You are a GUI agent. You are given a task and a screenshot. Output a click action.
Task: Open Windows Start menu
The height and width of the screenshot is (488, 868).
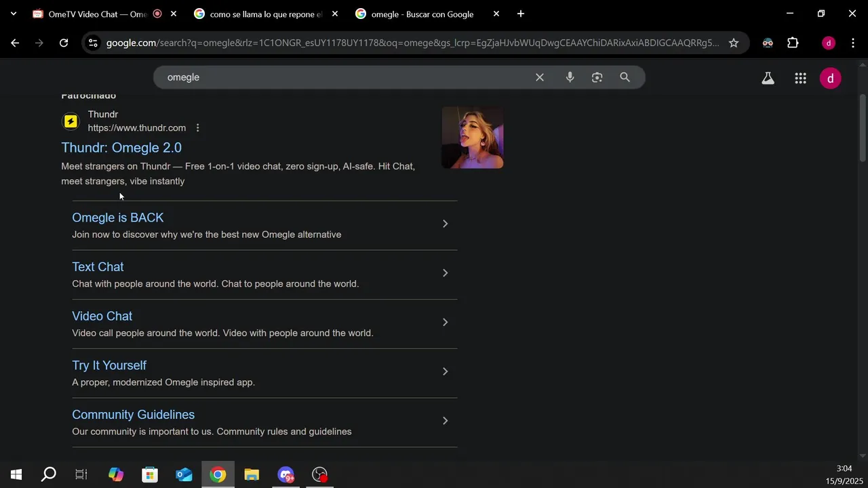(x=16, y=474)
